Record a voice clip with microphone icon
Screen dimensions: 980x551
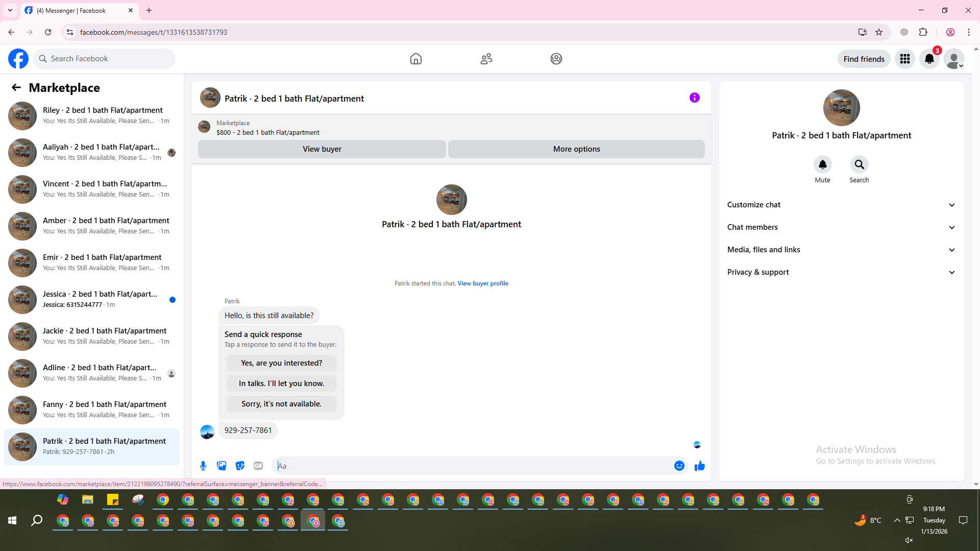click(x=203, y=466)
